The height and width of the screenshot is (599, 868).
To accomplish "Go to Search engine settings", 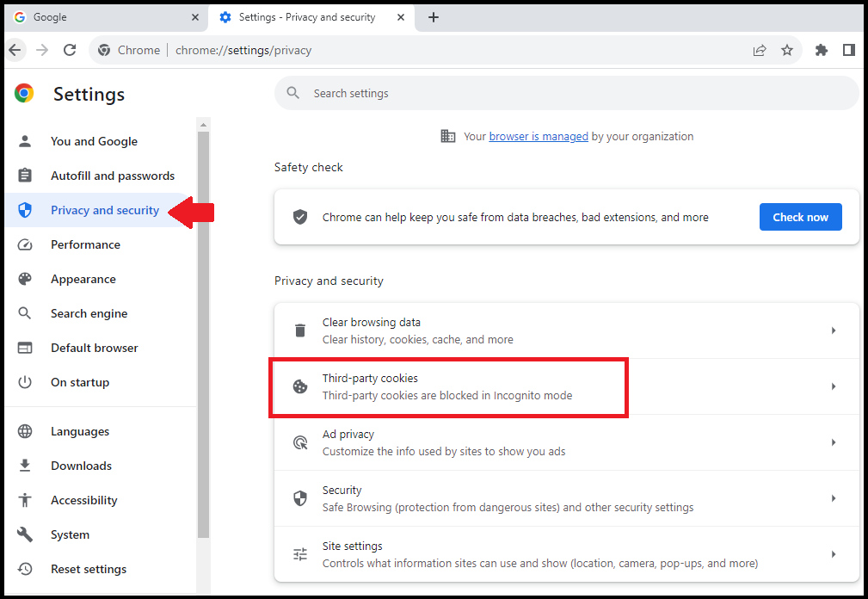I will point(89,313).
